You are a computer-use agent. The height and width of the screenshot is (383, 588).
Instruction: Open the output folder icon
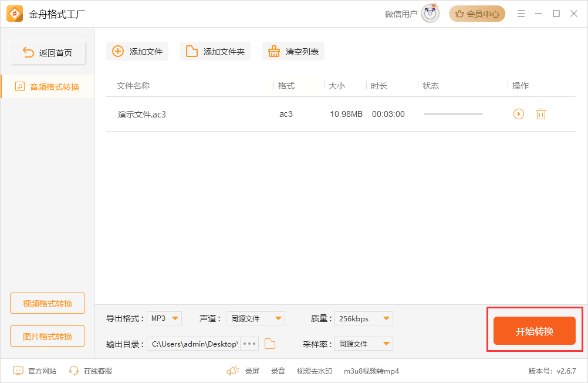tap(270, 344)
